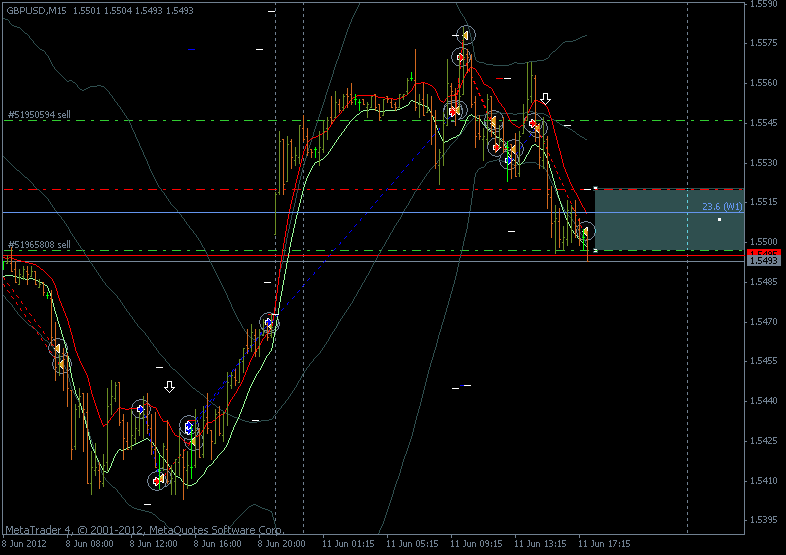
Task: Click the 1.5575 price scale value
Action: [763, 43]
